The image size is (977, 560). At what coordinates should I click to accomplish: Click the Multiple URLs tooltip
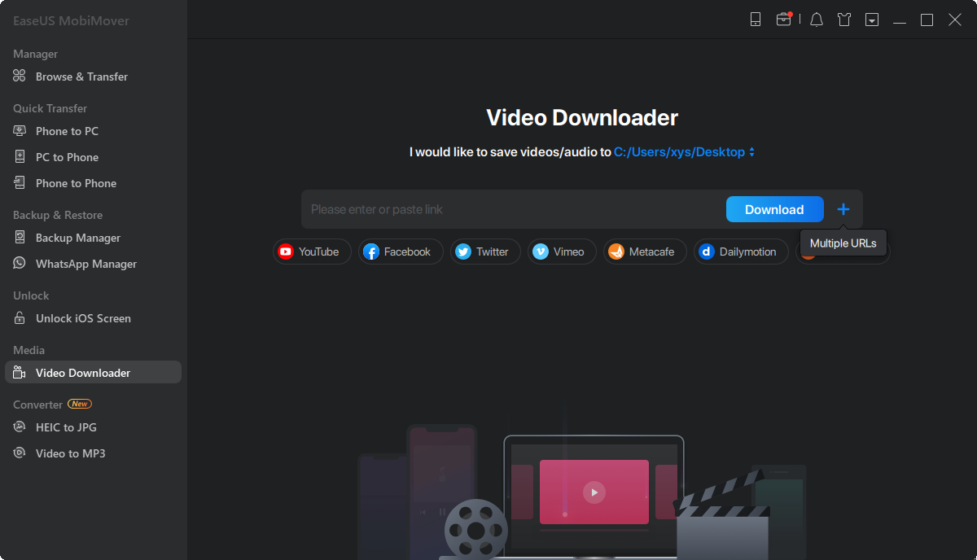coord(843,243)
